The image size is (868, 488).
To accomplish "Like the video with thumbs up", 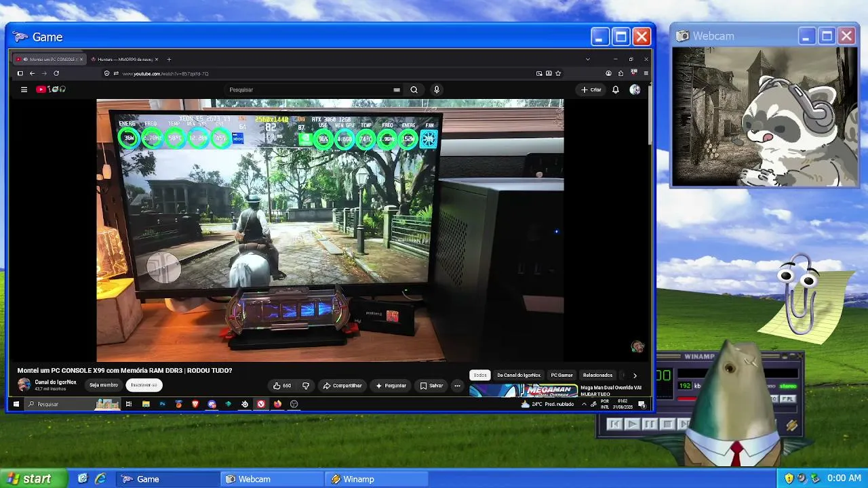I will tap(282, 386).
